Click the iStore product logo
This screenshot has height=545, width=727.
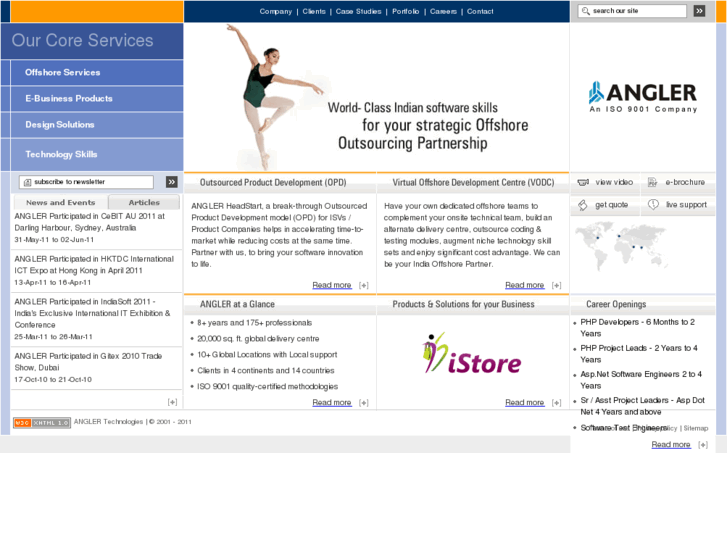tap(472, 354)
